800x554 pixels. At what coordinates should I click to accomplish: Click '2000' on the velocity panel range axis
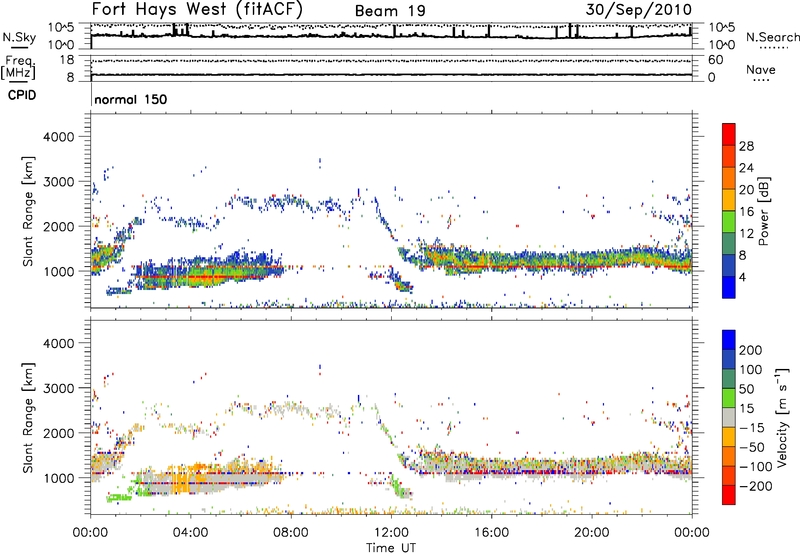59,433
